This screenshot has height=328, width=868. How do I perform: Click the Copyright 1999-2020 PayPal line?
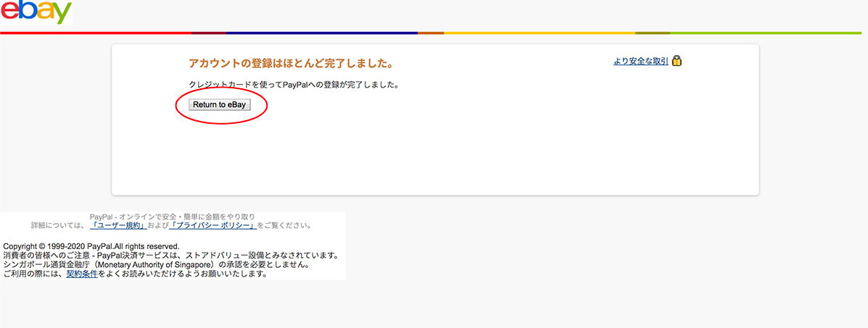[91, 247]
